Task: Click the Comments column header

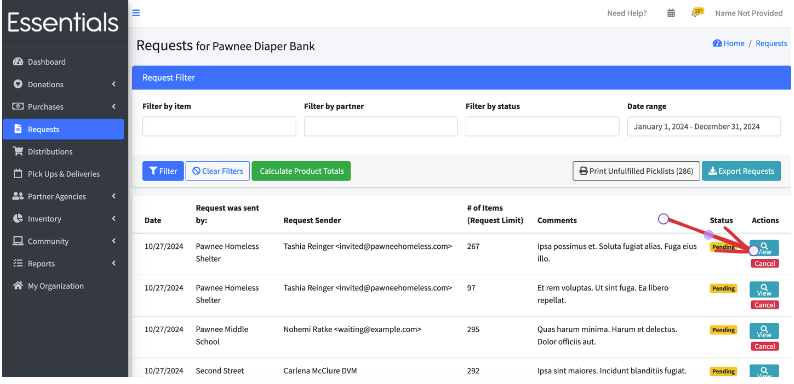Action: (557, 220)
